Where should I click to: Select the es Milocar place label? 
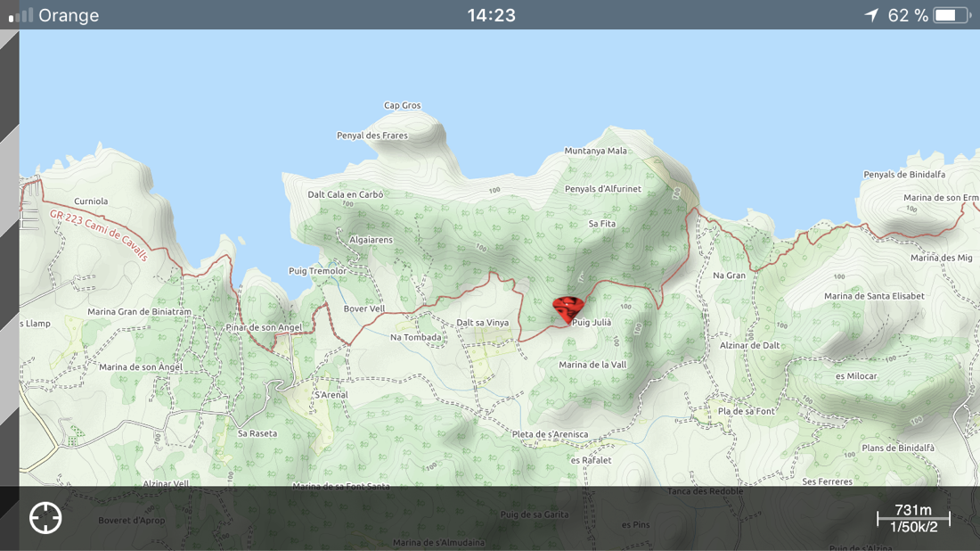[x=856, y=376]
